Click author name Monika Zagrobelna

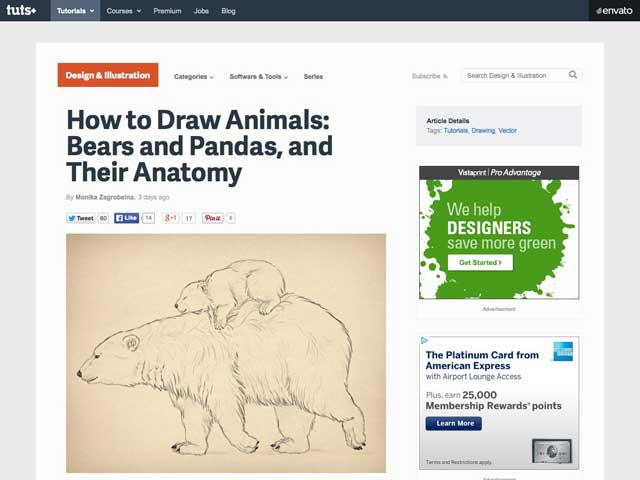[x=104, y=197]
